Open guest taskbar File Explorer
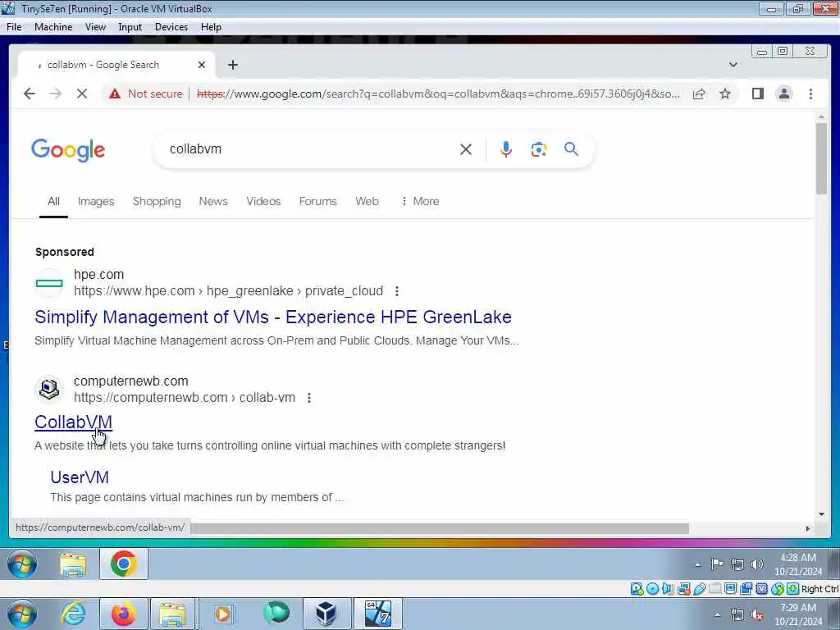This screenshot has width=840, height=630. pyautogui.click(x=73, y=564)
